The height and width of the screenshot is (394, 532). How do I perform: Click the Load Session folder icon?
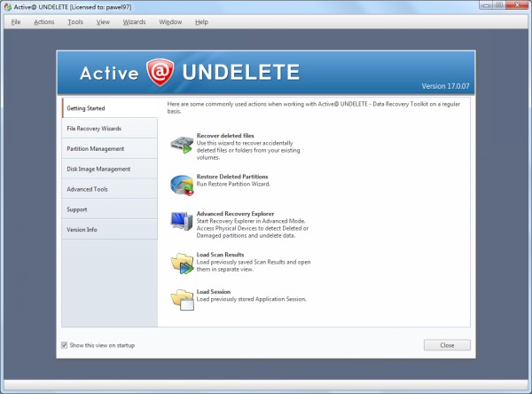tap(182, 300)
